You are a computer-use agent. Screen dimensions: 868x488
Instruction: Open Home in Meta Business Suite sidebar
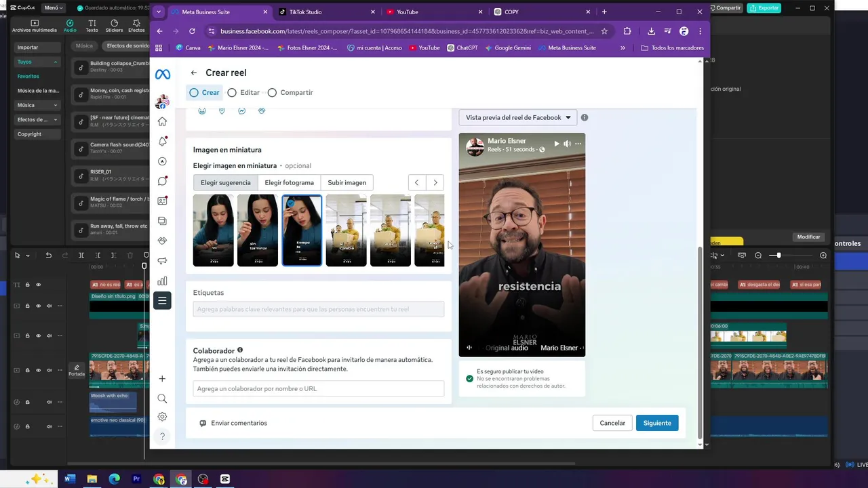click(x=162, y=121)
